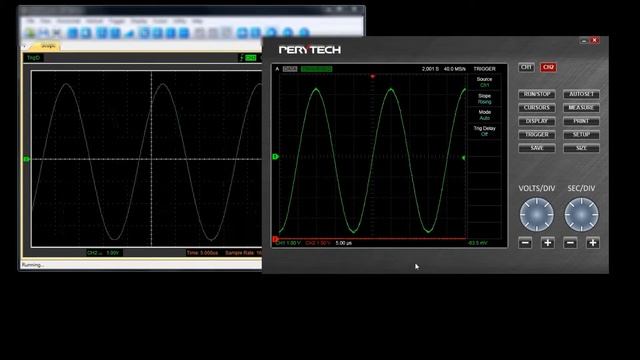This screenshot has width=640, height=360.
Task: Click the Time: 5.000us readout in background window
Action: tap(202, 253)
